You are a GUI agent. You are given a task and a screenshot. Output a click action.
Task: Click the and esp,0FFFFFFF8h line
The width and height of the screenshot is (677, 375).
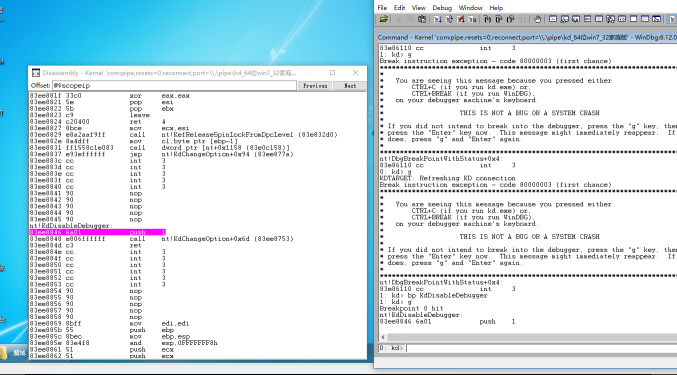(x=123, y=343)
